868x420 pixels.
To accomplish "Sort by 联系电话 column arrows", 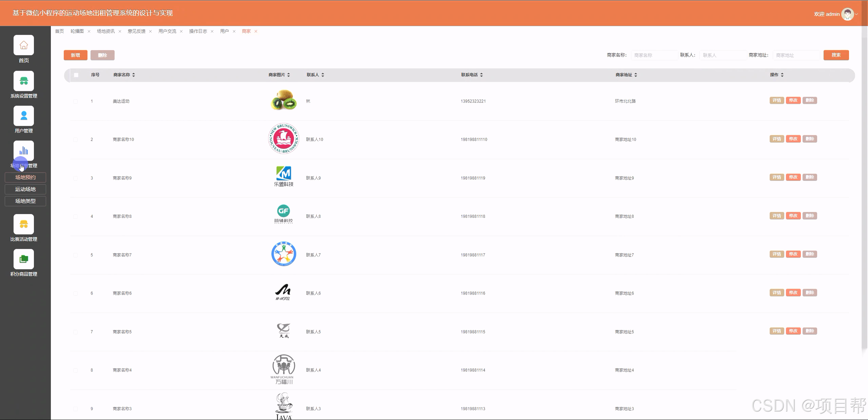I will pyautogui.click(x=481, y=75).
